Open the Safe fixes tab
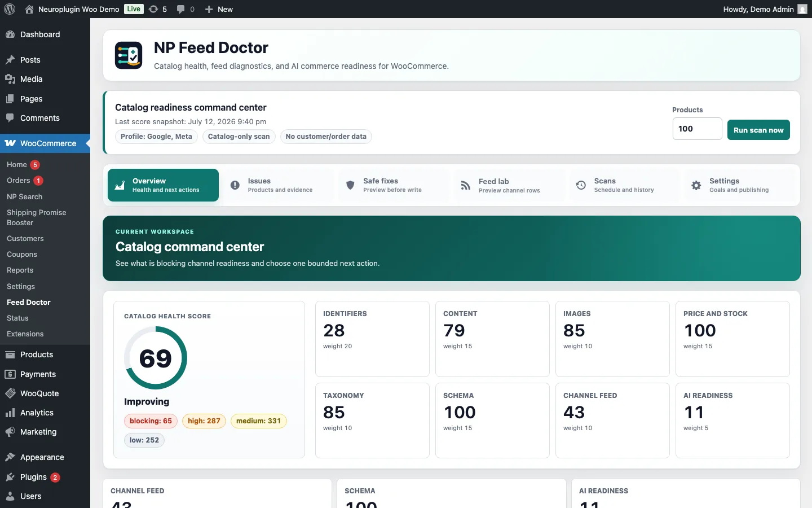 point(394,185)
